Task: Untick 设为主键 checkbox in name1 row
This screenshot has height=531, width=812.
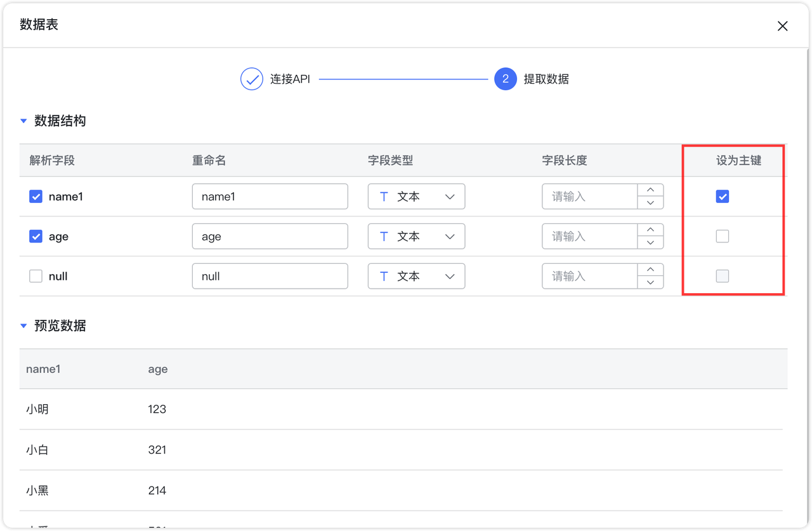Action: (722, 197)
